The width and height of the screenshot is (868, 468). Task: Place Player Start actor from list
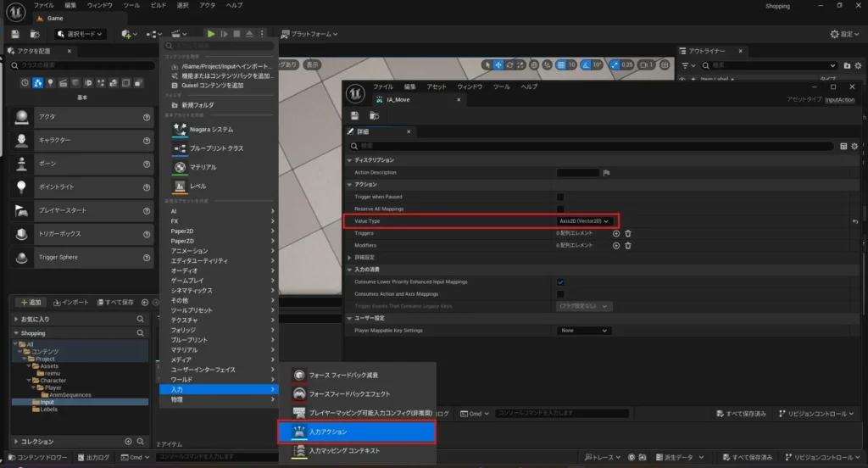pyautogui.click(x=82, y=210)
